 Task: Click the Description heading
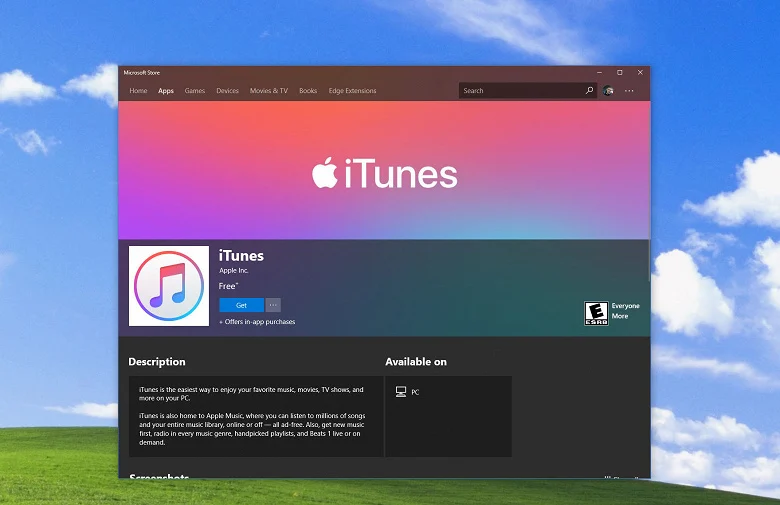[x=157, y=362]
